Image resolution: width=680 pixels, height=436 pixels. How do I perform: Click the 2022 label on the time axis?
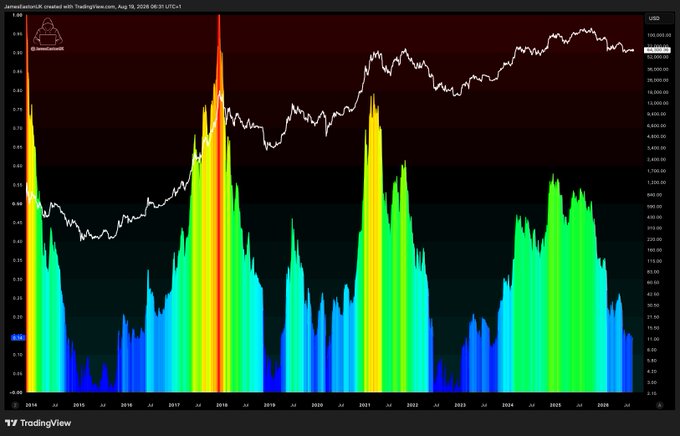point(412,405)
